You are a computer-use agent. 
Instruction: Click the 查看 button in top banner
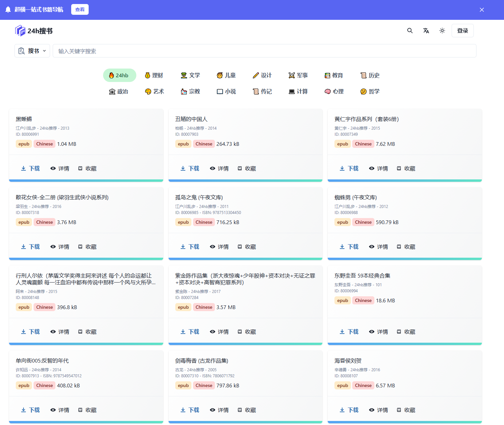(80, 9)
